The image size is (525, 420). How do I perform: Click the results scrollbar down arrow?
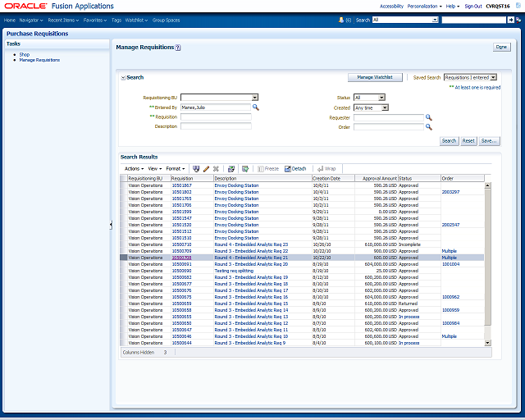point(487,343)
